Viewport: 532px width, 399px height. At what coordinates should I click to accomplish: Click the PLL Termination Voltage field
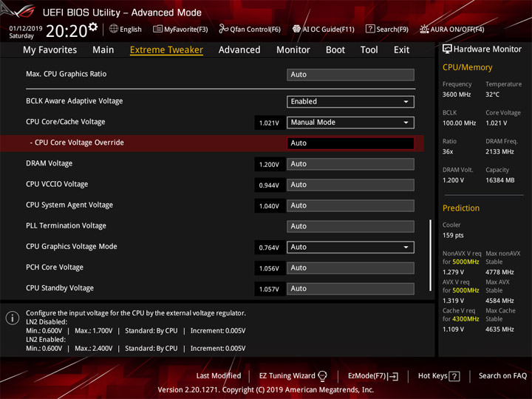pyautogui.click(x=350, y=226)
